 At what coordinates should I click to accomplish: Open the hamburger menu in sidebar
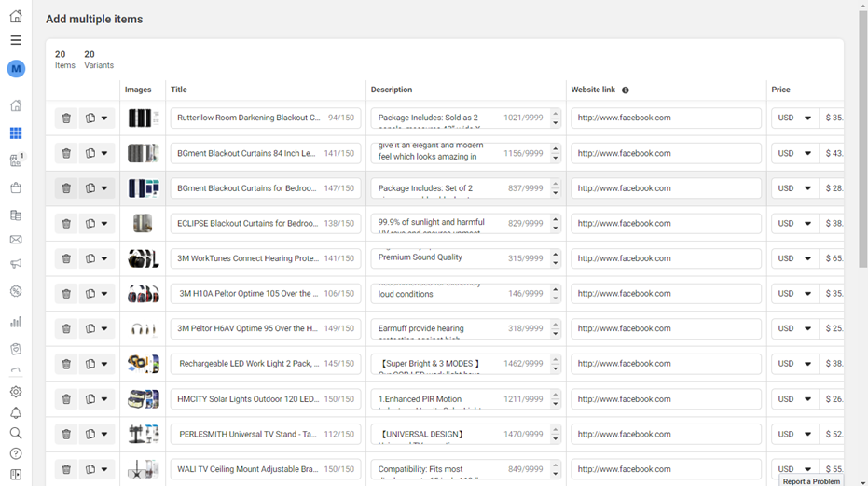tap(16, 40)
